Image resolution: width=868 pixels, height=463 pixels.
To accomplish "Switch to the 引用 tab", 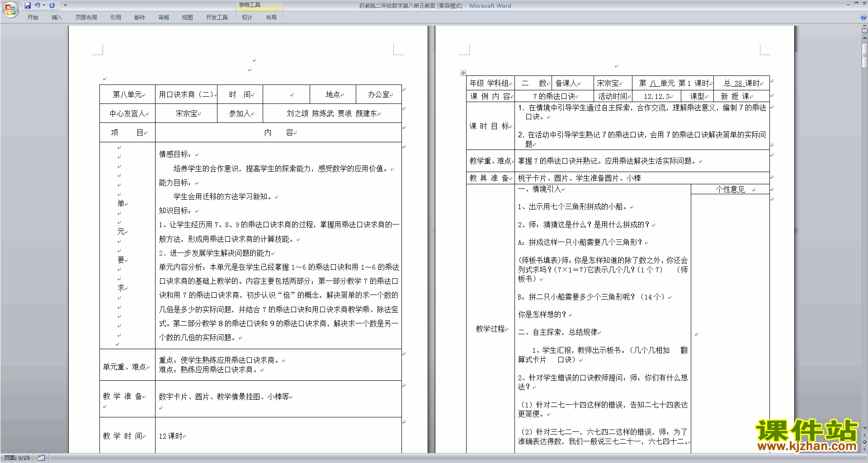I will pyautogui.click(x=116, y=18).
